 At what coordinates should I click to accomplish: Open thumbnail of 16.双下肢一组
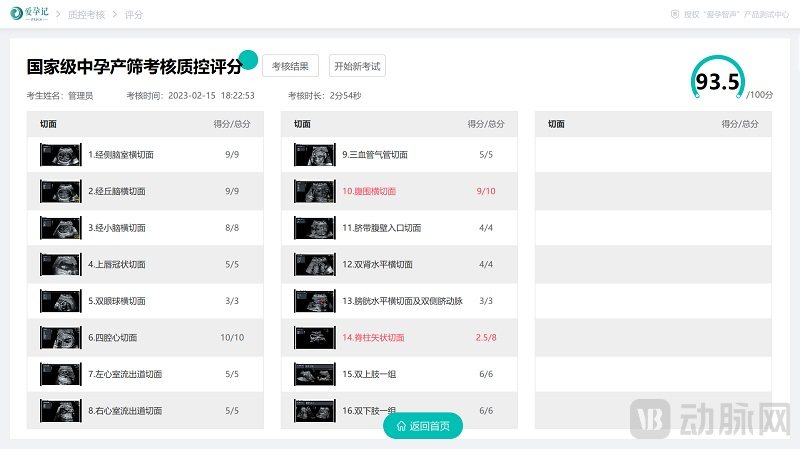315,411
